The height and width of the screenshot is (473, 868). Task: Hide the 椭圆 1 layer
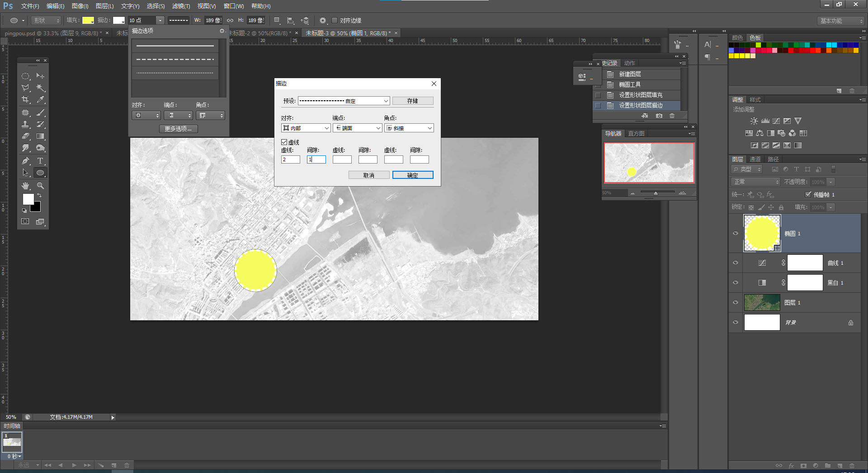pyautogui.click(x=736, y=234)
